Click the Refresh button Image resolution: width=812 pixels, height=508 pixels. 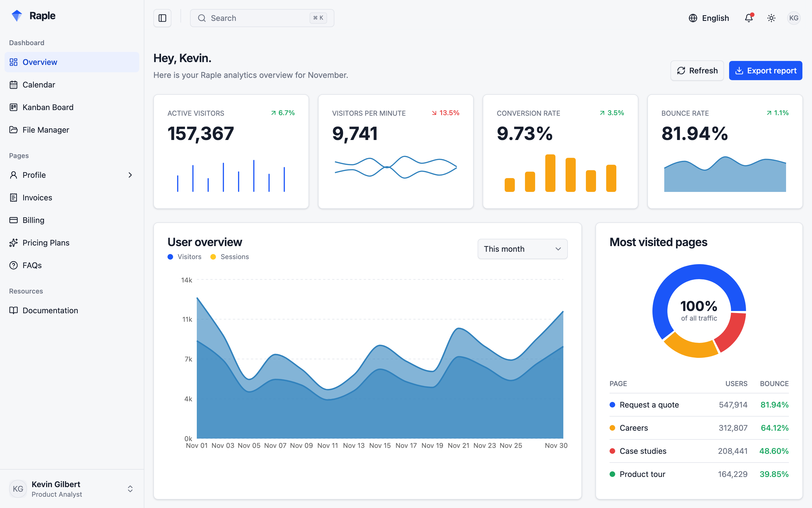[x=697, y=71]
